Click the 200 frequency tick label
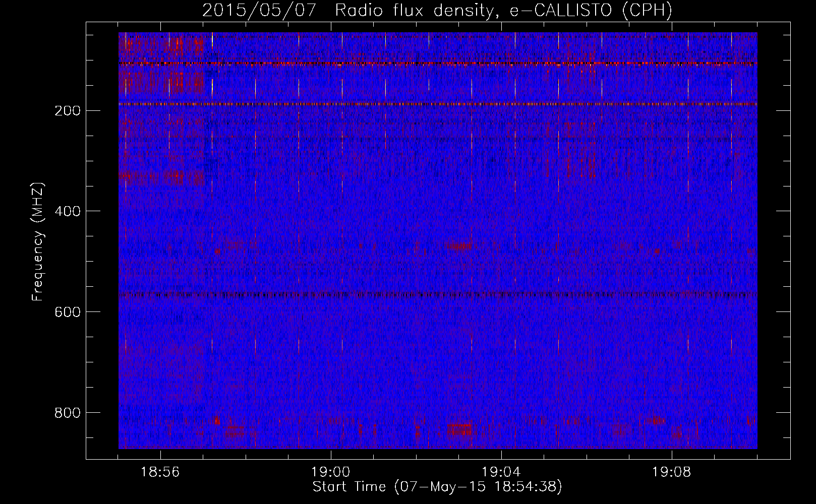Image resolution: width=816 pixels, height=504 pixels. coord(68,111)
